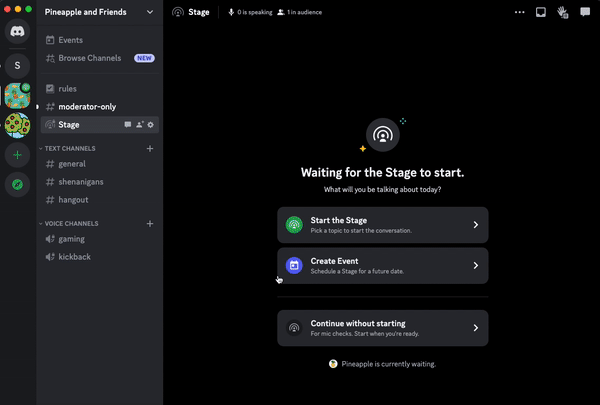Add a channel to Voice Channels

point(150,224)
